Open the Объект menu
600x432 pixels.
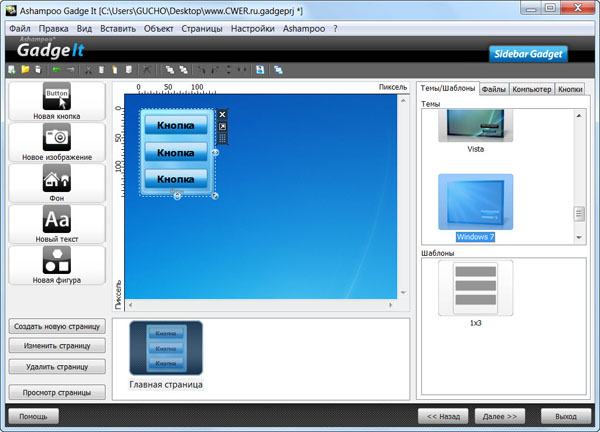tap(158, 29)
